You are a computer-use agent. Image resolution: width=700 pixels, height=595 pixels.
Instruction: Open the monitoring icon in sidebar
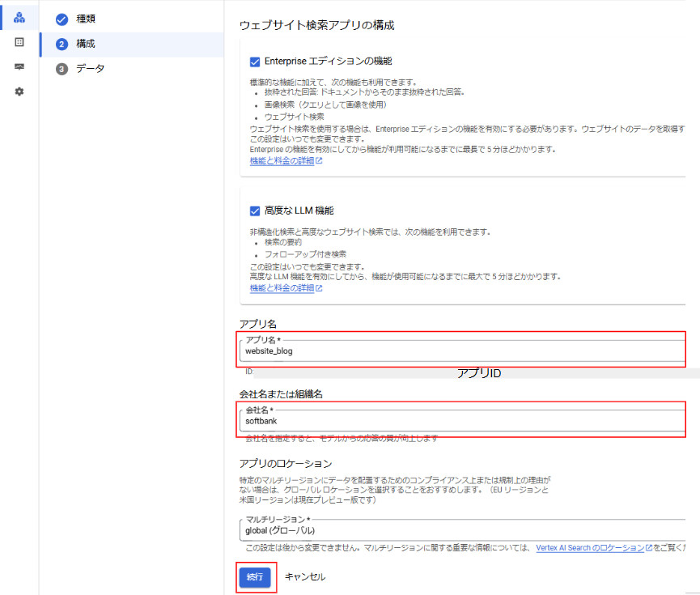pyautogui.click(x=19, y=67)
